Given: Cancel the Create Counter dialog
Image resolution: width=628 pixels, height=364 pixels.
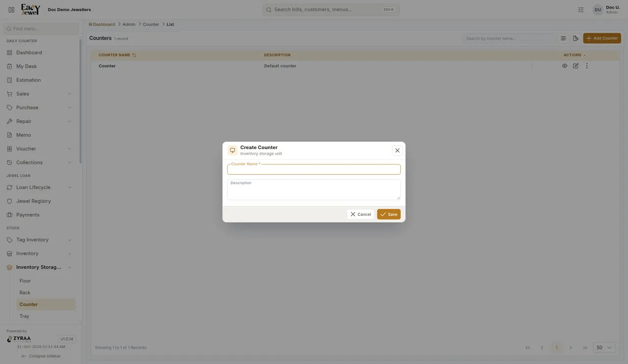Looking at the screenshot, I should (x=361, y=214).
